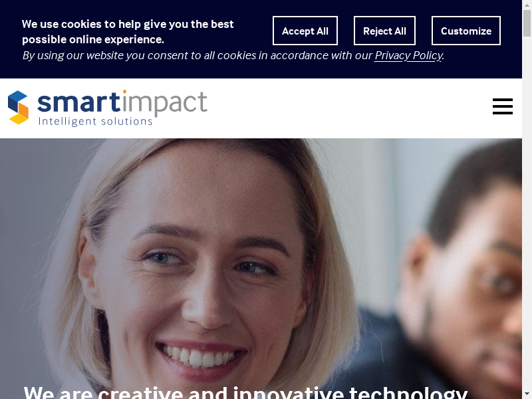Open the hamburger navigation menu

503,106
